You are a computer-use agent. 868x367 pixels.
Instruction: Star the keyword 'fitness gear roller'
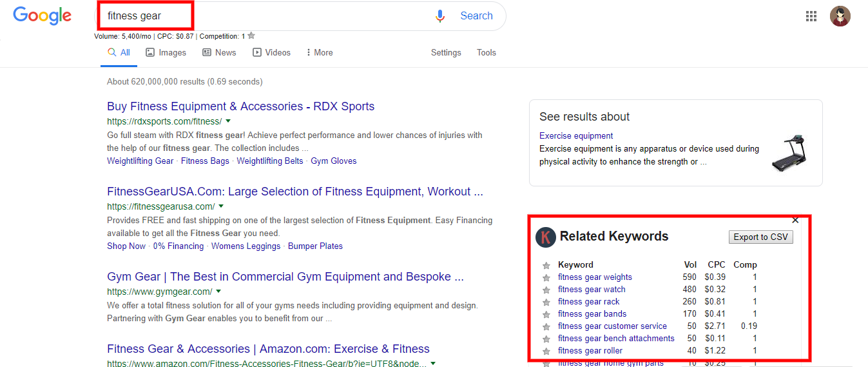[x=546, y=351]
